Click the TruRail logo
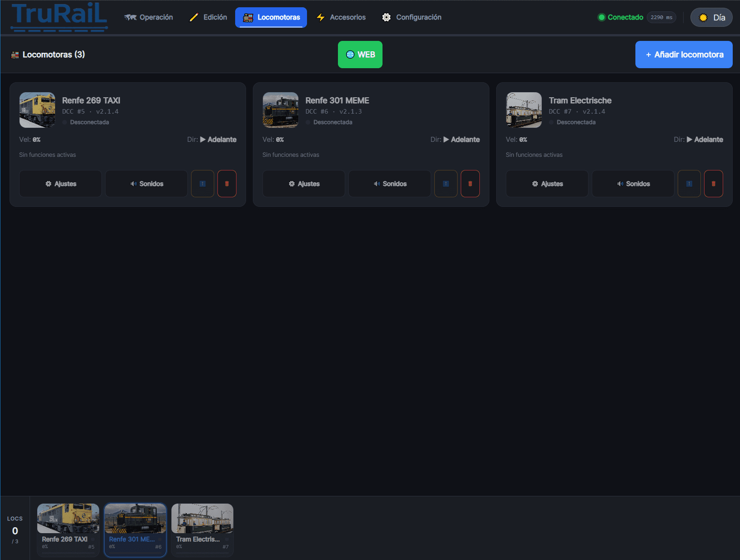The image size is (740, 560). coord(59,17)
